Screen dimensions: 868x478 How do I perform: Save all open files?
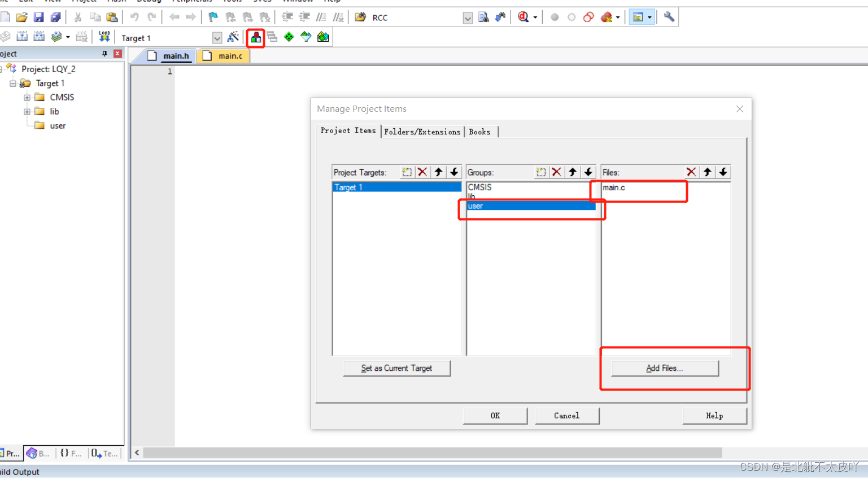click(x=55, y=17)
